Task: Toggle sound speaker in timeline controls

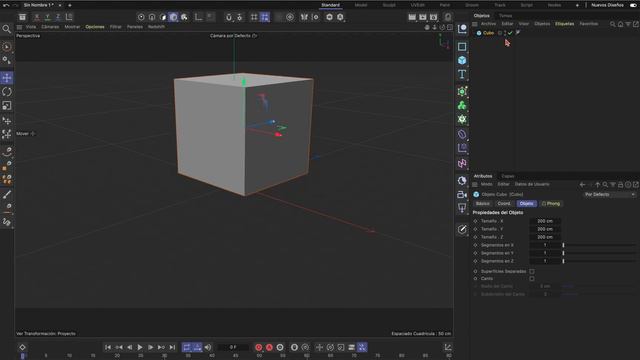Action: tap(208, 347)
